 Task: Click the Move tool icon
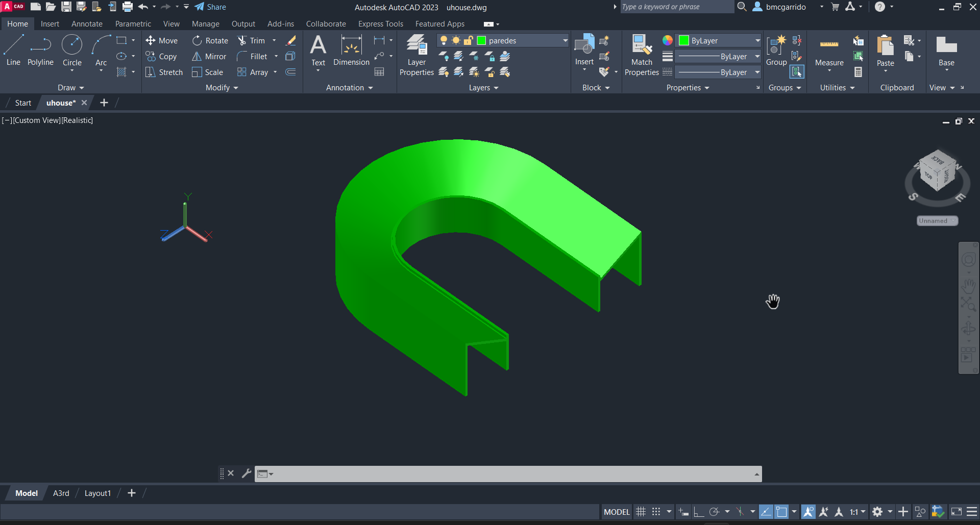[x=151, y=40]
